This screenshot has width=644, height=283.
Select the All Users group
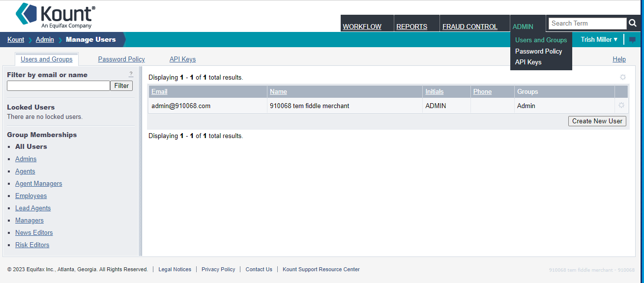point(31,146)
